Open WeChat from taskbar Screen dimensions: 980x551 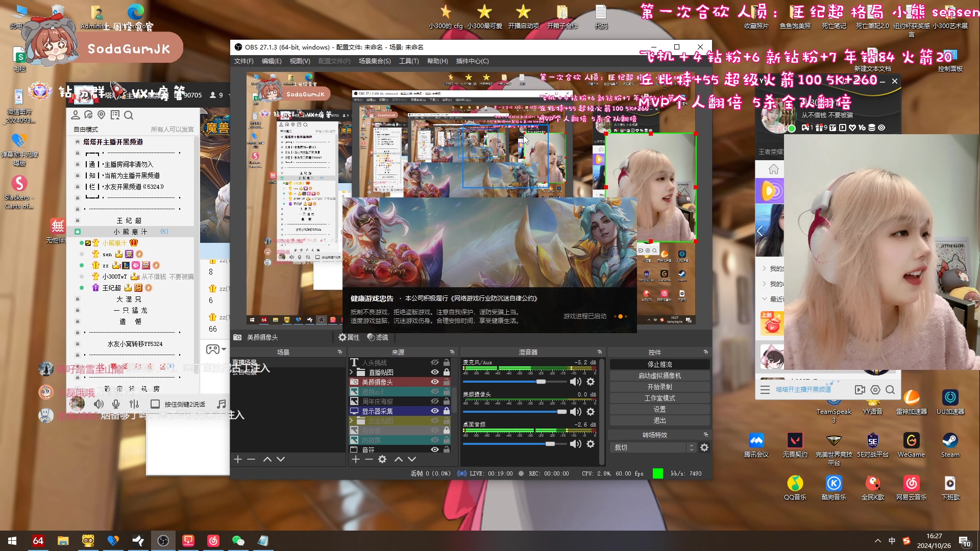click(x=238, y=541)
